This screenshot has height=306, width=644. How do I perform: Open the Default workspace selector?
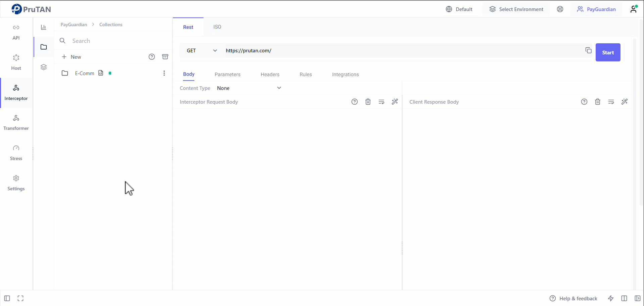tap(459, 9)
